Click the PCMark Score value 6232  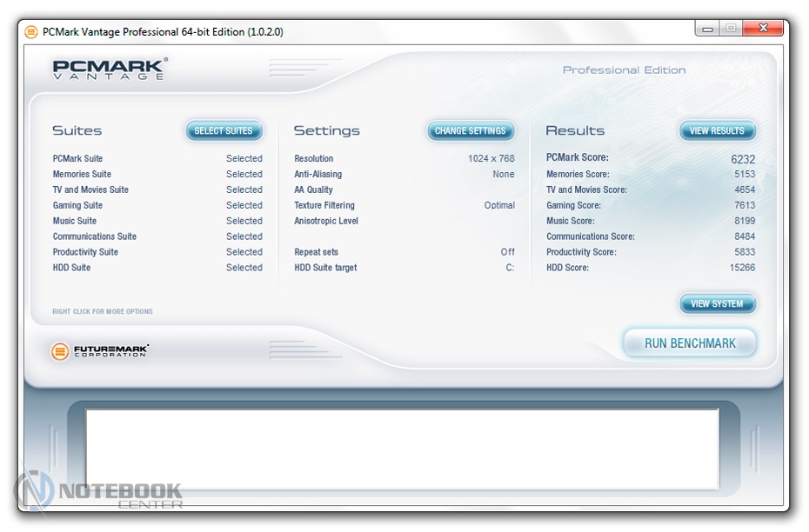coord(742,160)
